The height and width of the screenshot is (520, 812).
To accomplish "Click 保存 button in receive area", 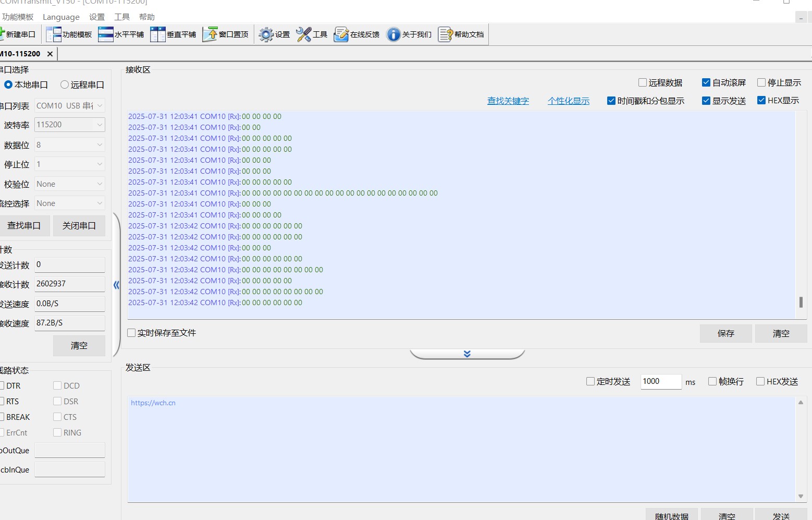I will [x=726, y=333].
